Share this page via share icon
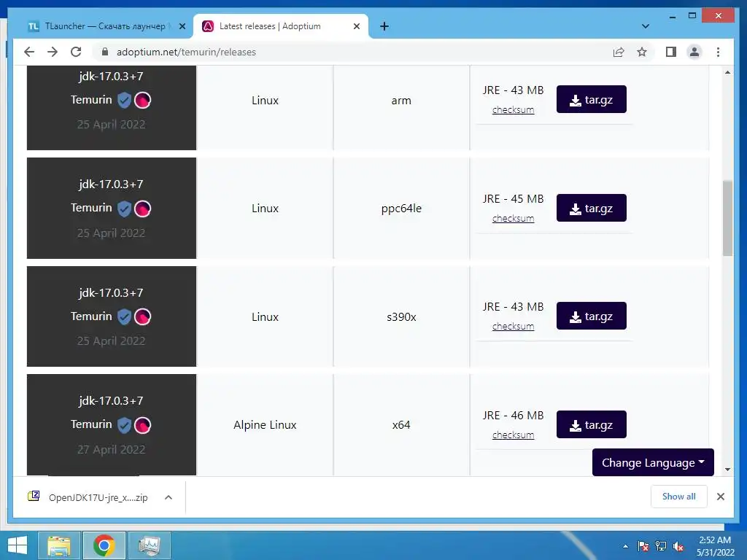Viewport: 747px width, 560px height. coord(619,52)
